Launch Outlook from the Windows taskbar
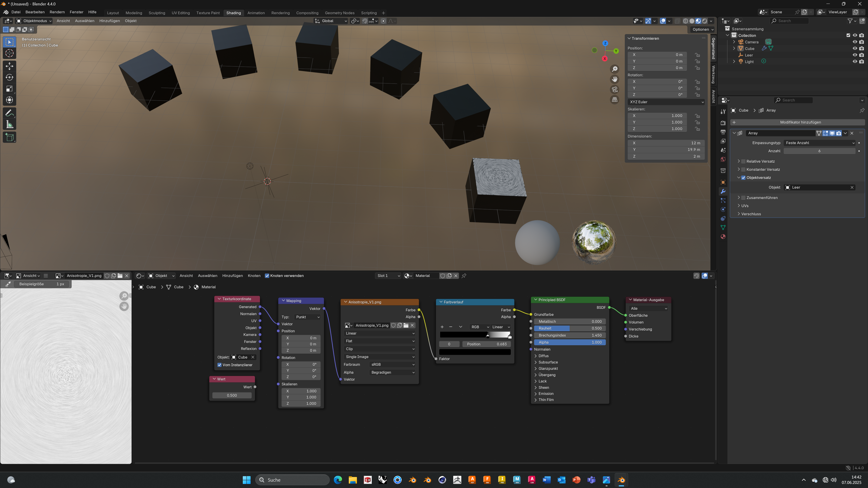Image resolution: width=868 pixels, height=488 pixels. tap(561, 480)
